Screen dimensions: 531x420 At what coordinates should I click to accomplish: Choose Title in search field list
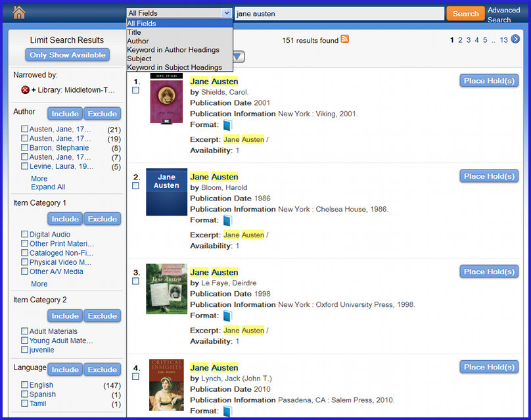pos(179,32)
